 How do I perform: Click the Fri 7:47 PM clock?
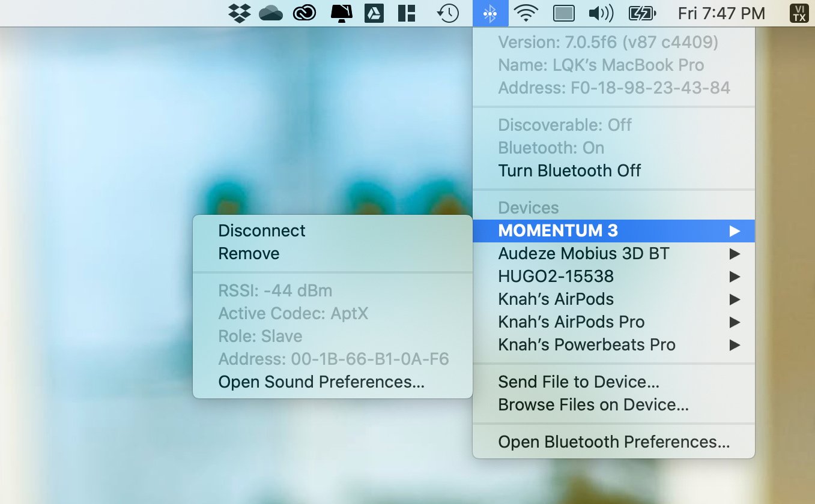click(x=722, y=13)
